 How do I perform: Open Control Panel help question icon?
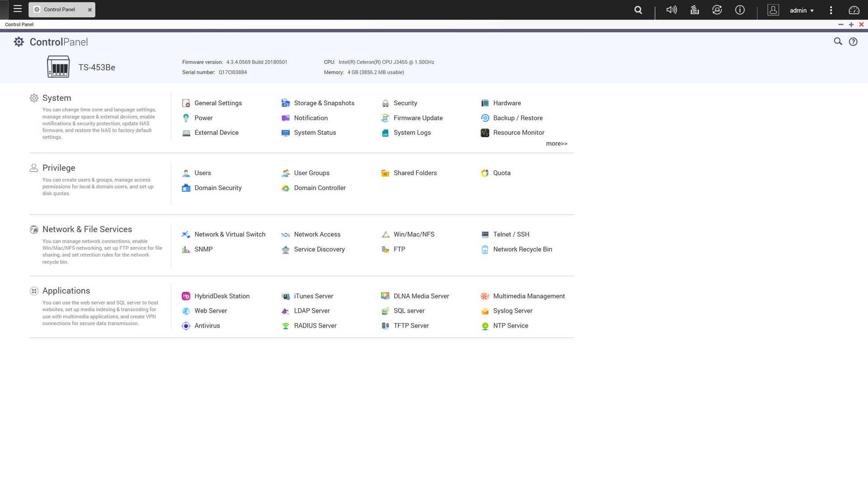point(853,42)
